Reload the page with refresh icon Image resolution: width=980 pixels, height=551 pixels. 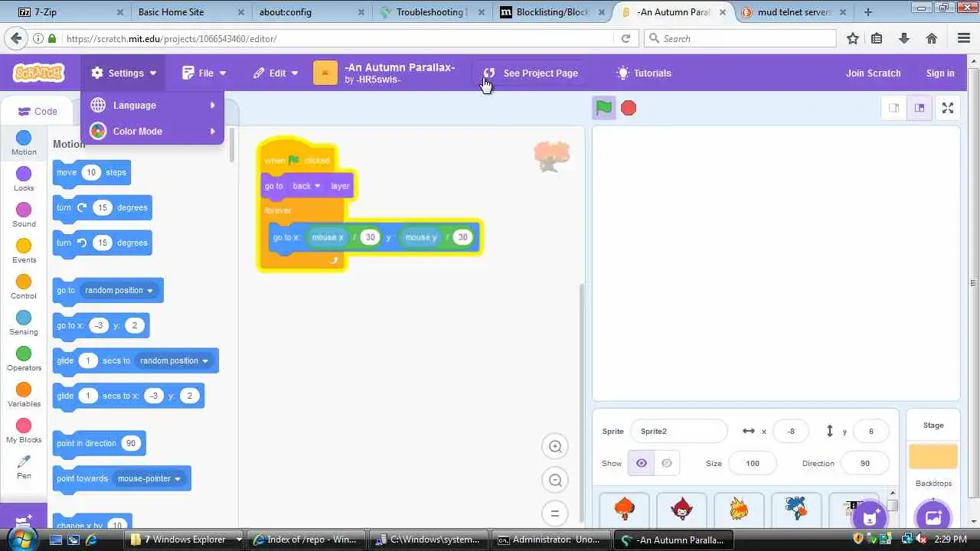(x=626, y=38)
